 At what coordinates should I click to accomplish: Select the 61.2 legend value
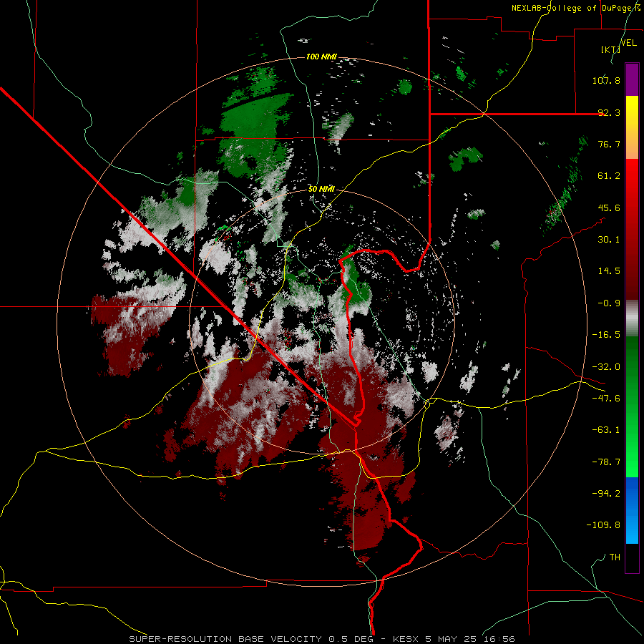[x=609, y=176]
